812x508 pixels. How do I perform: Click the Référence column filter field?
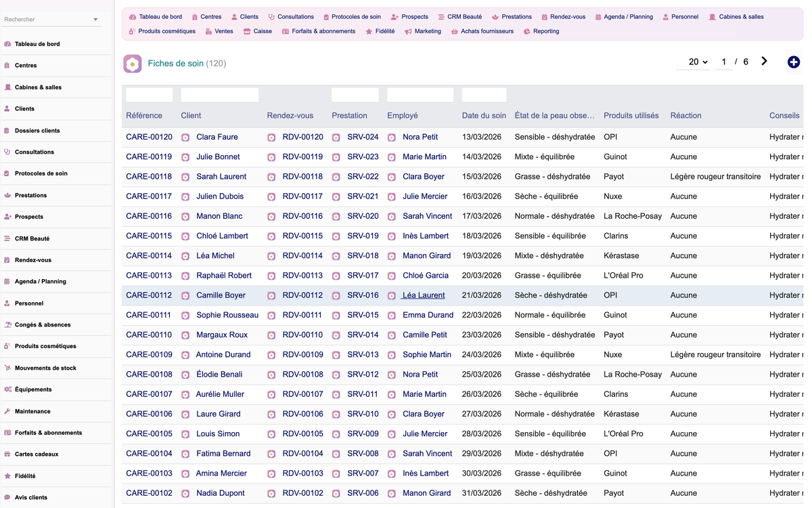(x=149, y=95)
